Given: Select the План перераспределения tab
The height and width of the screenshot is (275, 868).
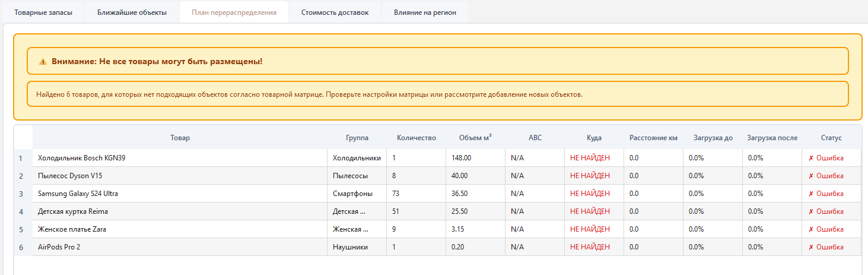Looking at the screenshot, I should 234,12.
